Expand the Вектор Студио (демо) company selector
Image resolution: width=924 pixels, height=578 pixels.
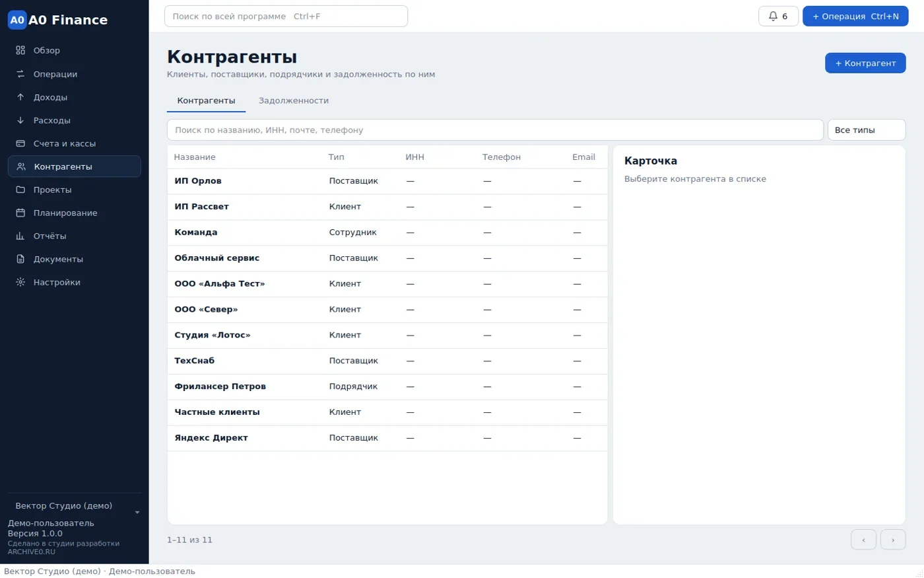pyautogui.click(x=75, y=506)
